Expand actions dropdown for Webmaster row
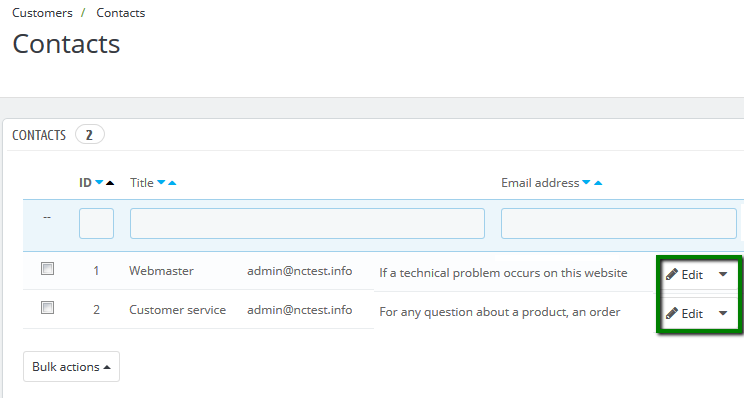The height and width of the screenshot is (398, 744). (x=723, y=274)
